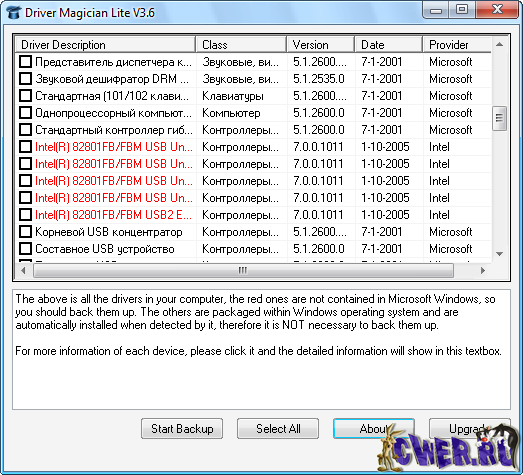Screen dimensions: 523x475
Task: Click the Driver Magician hat icon in title bar
Action: (14, 13)
